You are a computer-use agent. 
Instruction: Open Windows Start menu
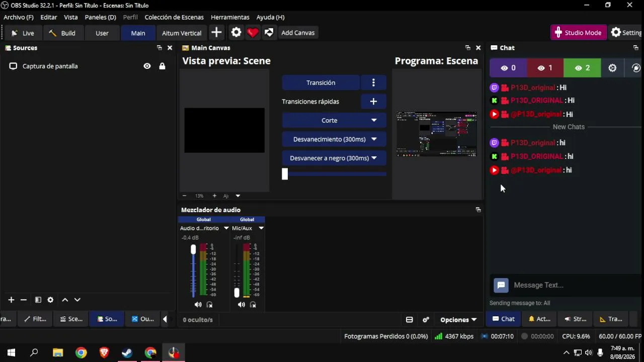point(11,353)
